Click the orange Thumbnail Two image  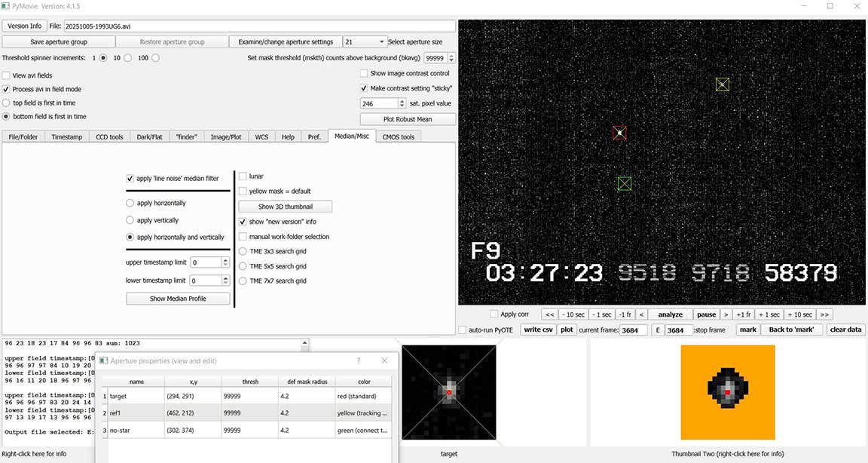pos(728,392)
